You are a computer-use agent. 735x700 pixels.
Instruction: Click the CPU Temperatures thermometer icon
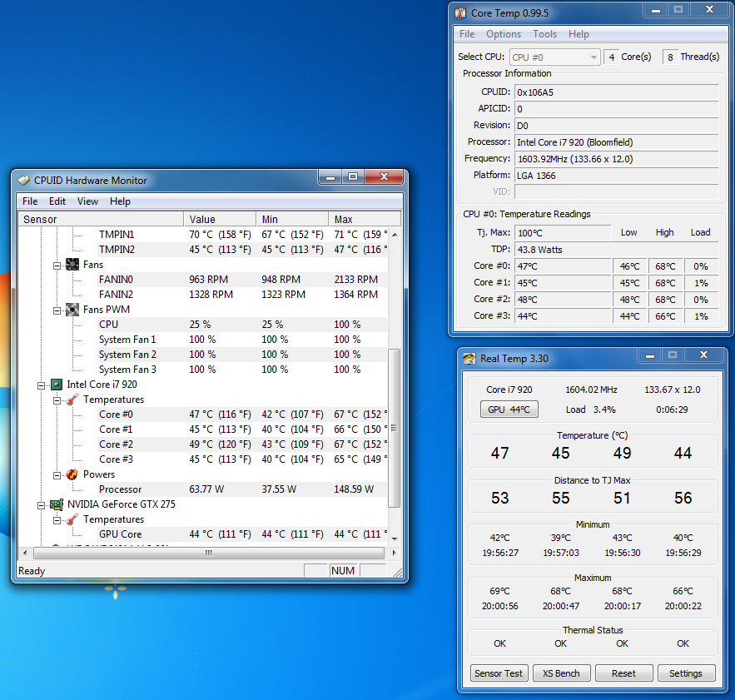[72, 400]
